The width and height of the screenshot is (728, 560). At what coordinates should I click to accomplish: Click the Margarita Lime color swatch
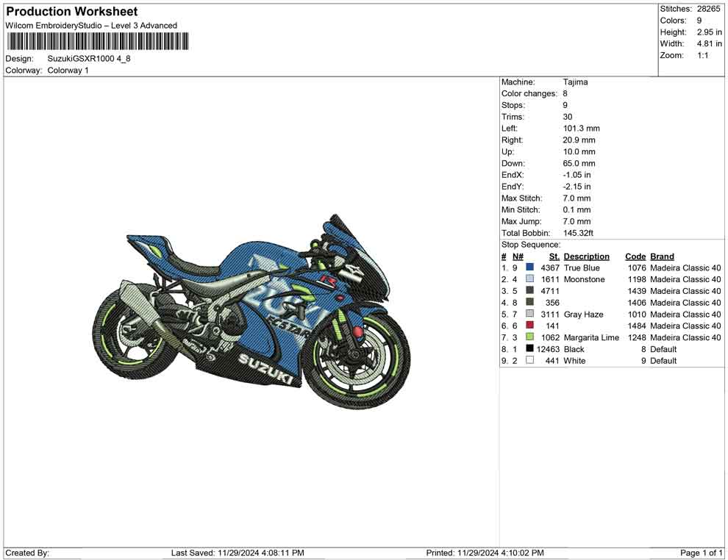tap(529, 337)
